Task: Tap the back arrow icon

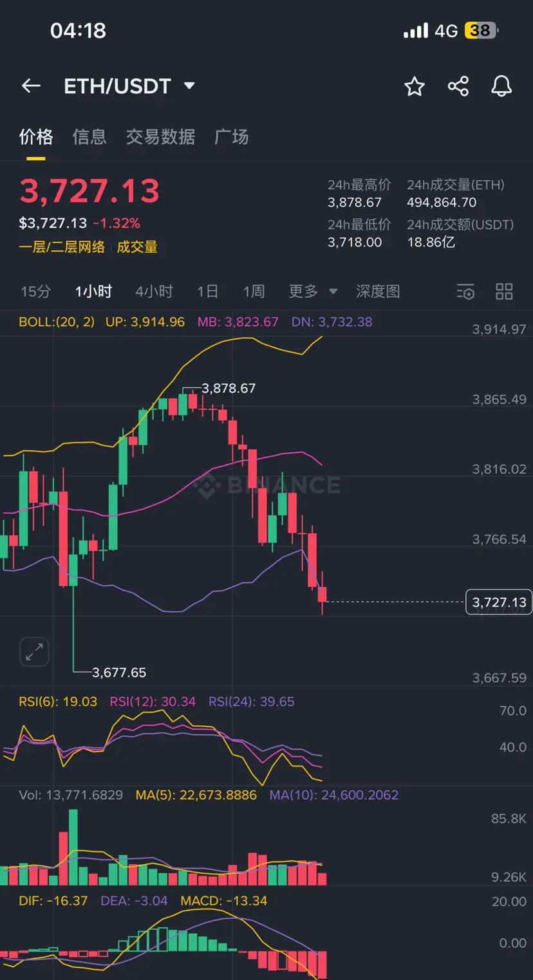Action: click(x=31, y=86)
